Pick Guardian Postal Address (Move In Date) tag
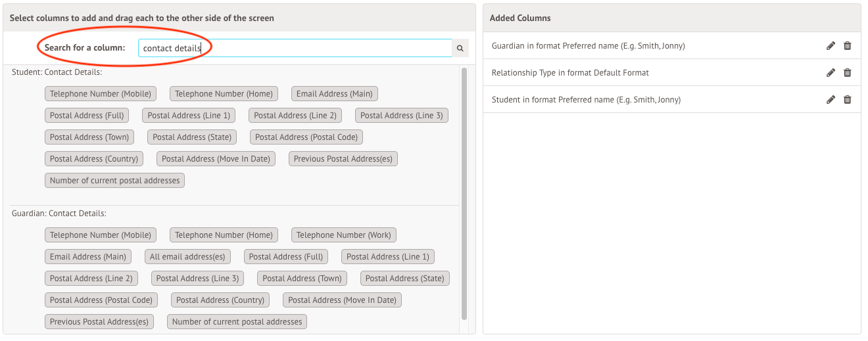This screenshot has height=341, width=868. pyautogui.click(x=342, y=300)
